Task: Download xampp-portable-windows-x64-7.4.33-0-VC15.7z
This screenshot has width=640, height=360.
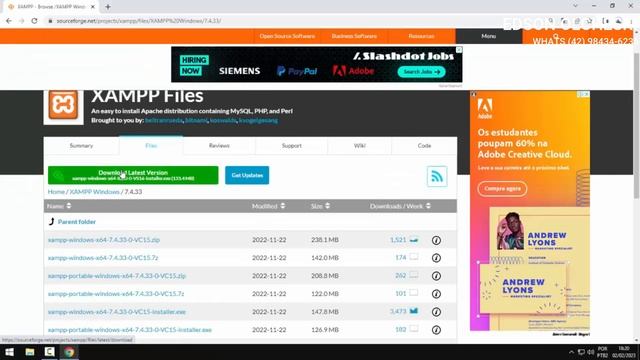Action: [116, 294]
